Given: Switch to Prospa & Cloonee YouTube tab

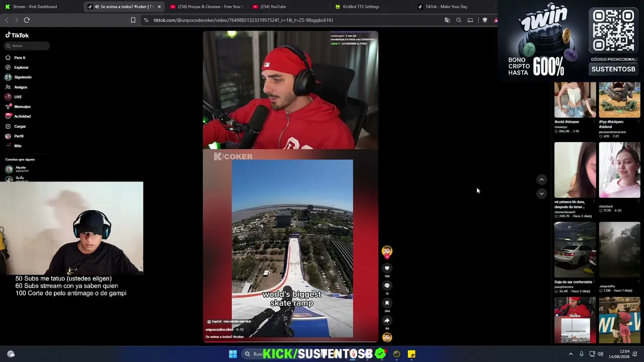Looking at the screenshot, I should click(206, 7).
